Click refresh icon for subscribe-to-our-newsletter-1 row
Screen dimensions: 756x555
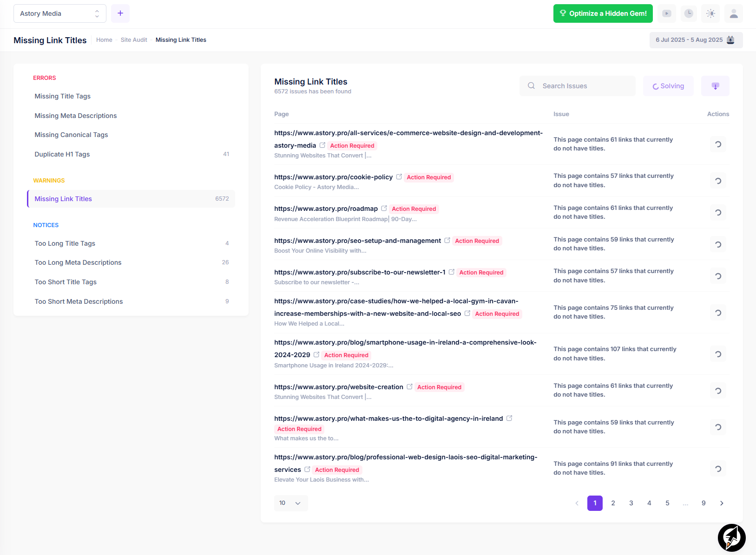(718, 276)
